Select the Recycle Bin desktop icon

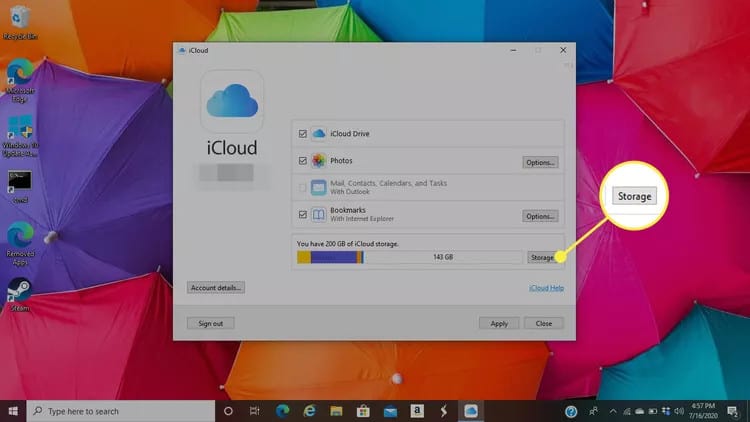coord(20,22)
